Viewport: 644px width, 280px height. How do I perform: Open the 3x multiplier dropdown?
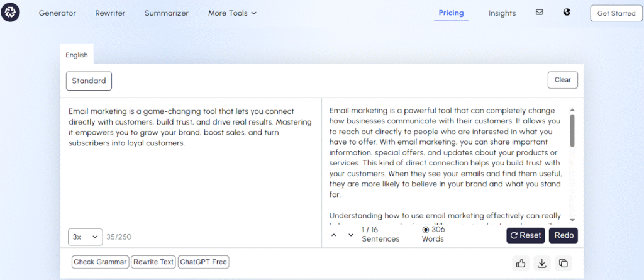tap(85, 237)
